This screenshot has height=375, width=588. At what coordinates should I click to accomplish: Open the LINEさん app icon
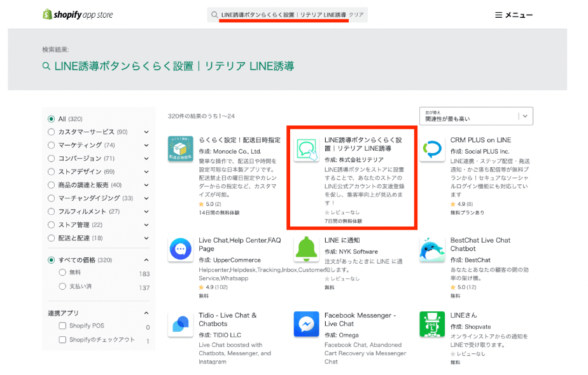point(432,324)
